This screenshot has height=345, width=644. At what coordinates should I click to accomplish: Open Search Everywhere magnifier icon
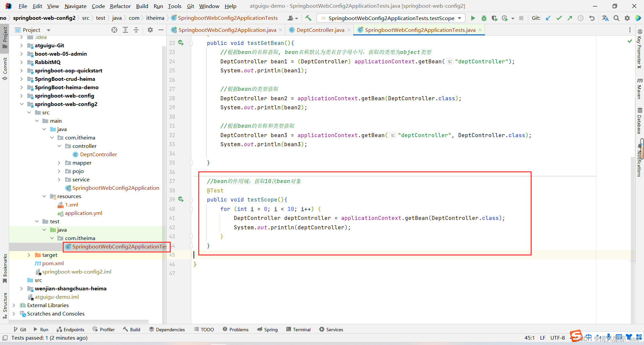coord(616,18)
